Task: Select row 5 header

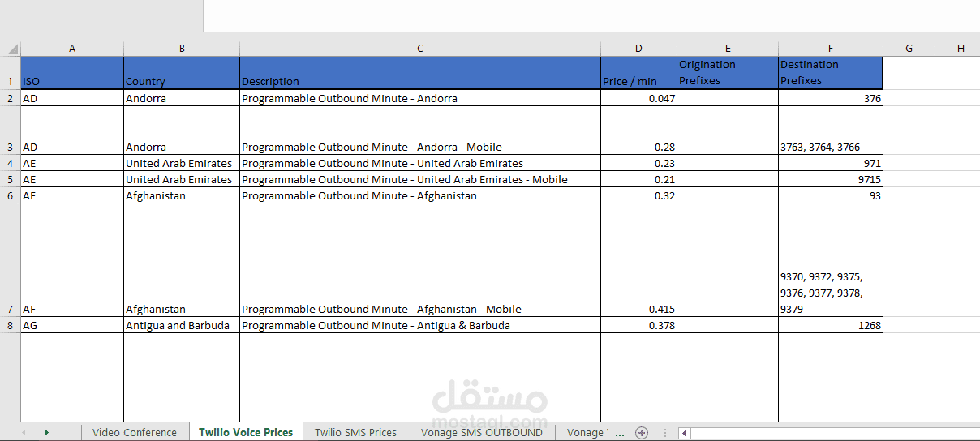Action: pyautogui.click(x=10, y=179)
